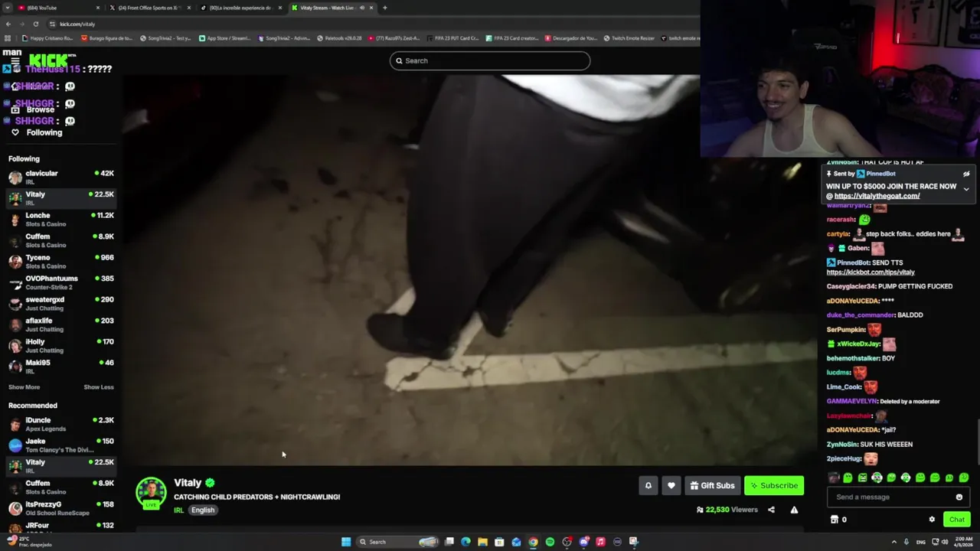This screenshot has height=551, width=980.
Task: Click racerash username in chat
Action: point(840,220)
